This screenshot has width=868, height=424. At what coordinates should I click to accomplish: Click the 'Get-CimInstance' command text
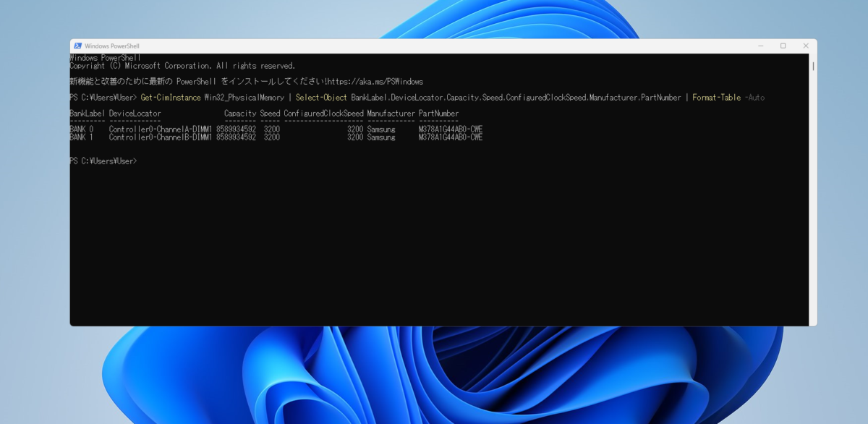tap(171, 98)
